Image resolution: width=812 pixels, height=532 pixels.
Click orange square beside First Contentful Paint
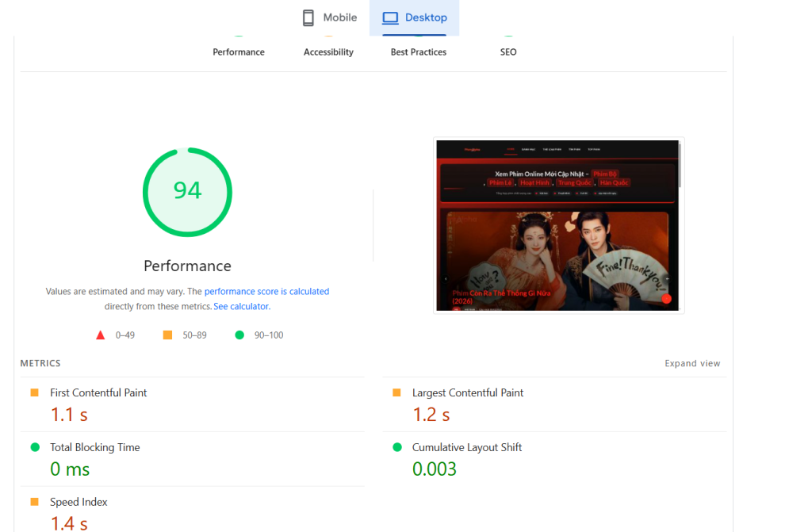34,392
